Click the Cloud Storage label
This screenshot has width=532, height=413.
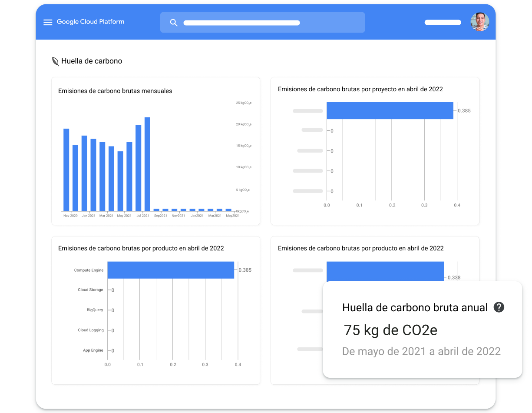click(x=90, y=290)
